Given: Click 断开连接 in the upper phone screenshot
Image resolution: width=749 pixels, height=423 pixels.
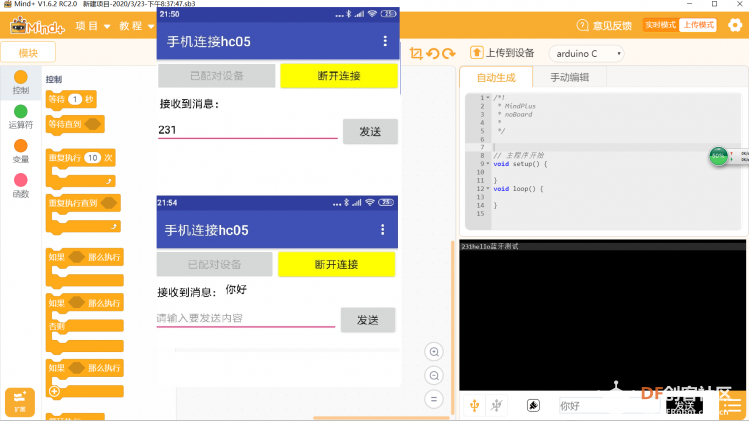Looking at the screenshot, I should 339,76.
